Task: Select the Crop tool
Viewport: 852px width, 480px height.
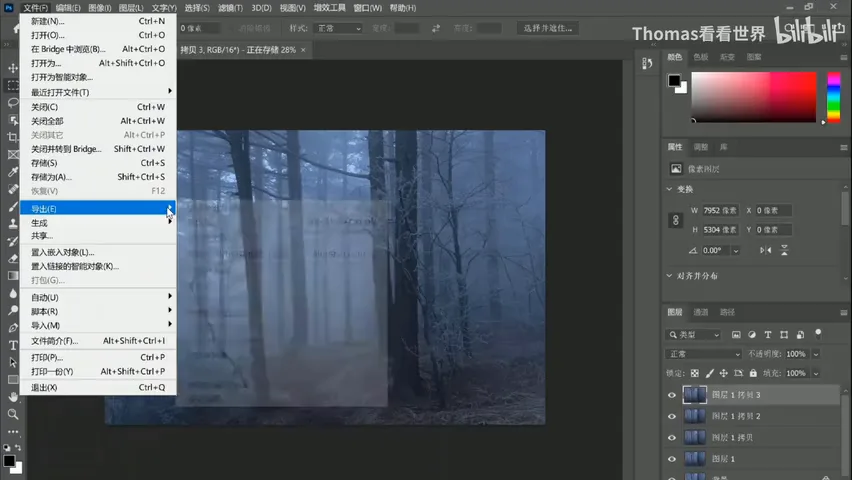Action: click(x=12, y=138)
